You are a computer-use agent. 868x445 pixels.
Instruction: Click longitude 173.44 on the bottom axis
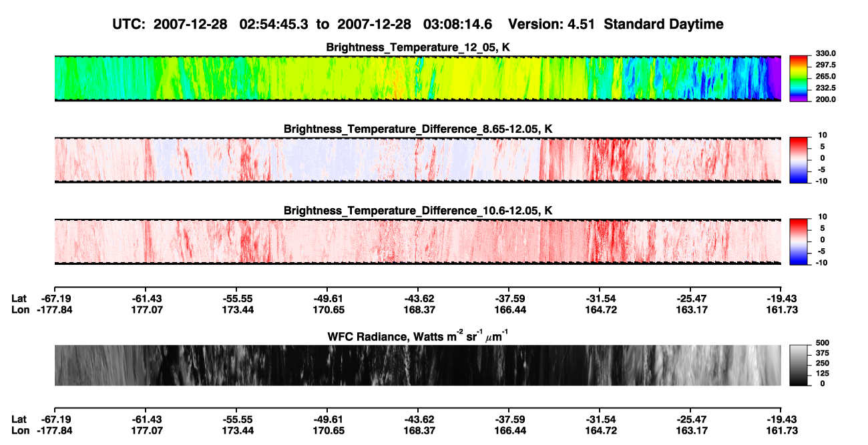(236, 430)
